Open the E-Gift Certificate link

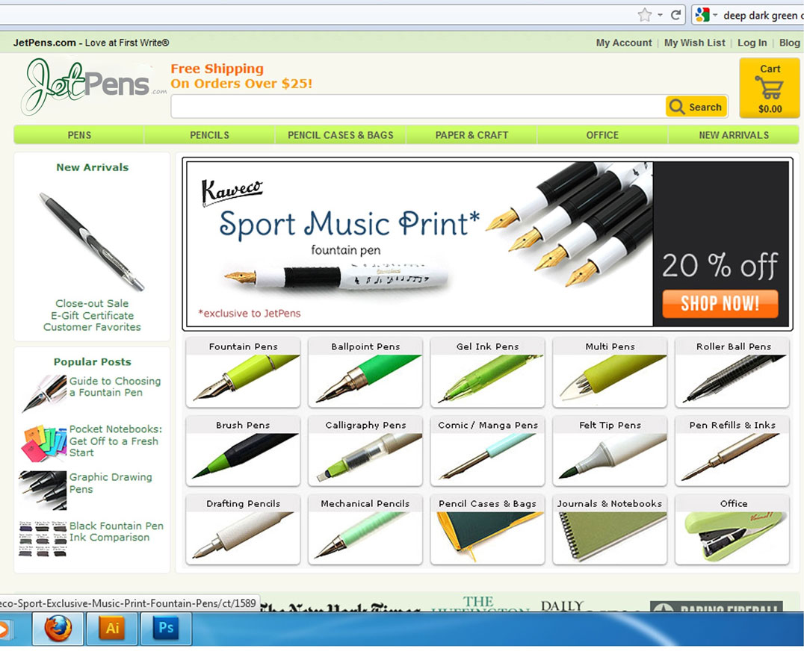pyautogui.click(x=93, y=316)
